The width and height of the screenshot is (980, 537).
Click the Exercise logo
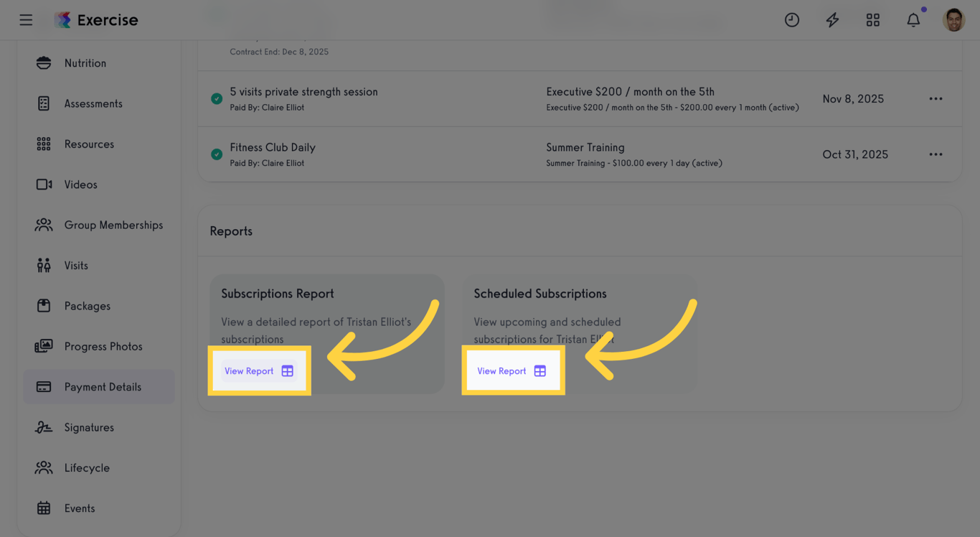[96, 20]
